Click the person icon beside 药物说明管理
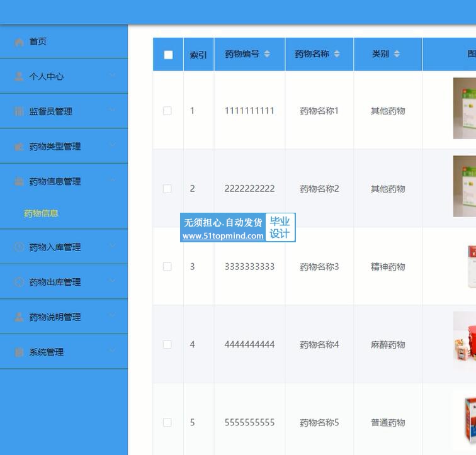The height and width of the screenshot is (455, 476). 19,317
